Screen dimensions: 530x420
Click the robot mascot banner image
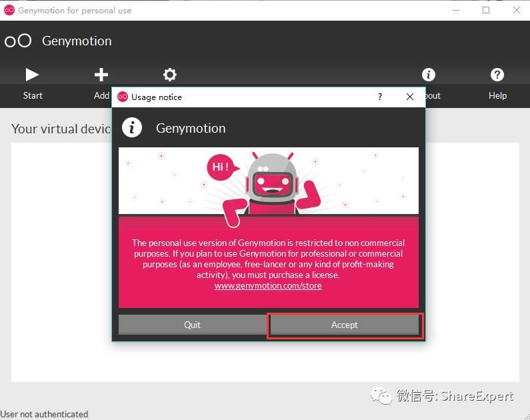pyautogui.click(x=269, y=181)
